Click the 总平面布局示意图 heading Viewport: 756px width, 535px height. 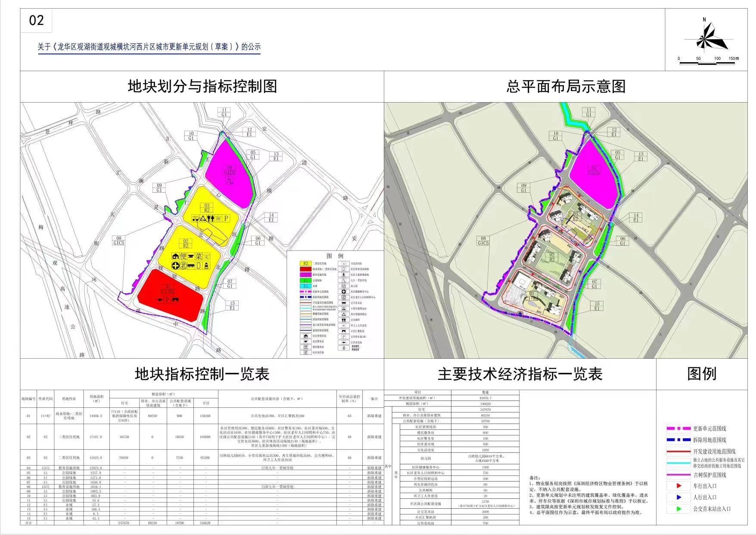[566, 86]
